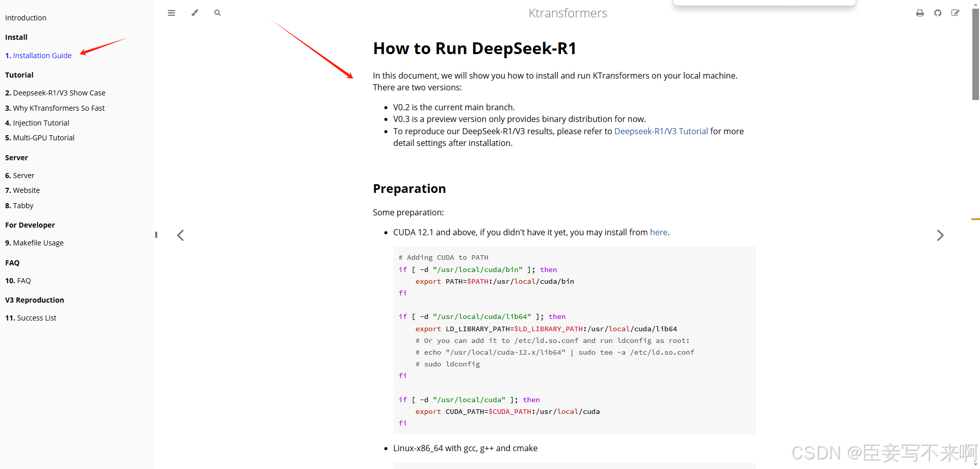Click the V3 Reproduction sidebar section title
The height and width of the screenshot is (469, 980).
pos(35,300)
